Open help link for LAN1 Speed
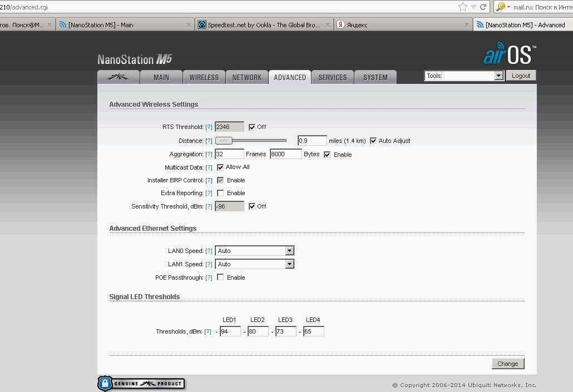The image size is (573, 392). click(x=209, y=264)
